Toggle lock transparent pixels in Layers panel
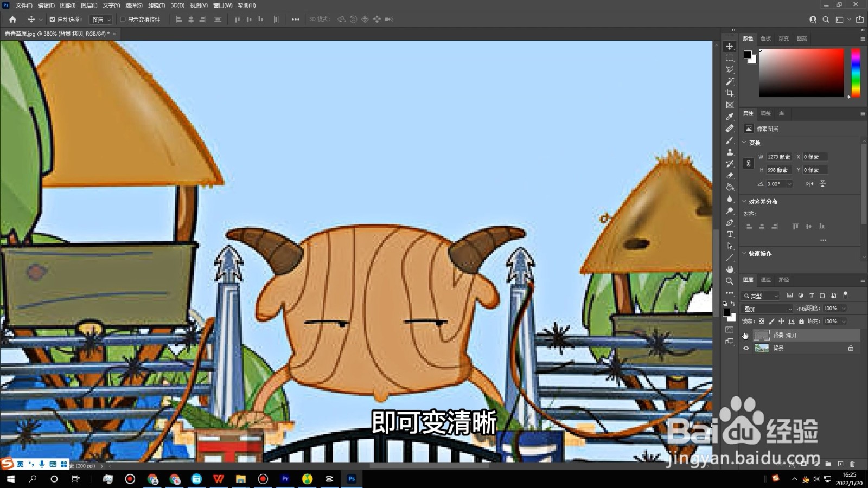 pos(761,322)
